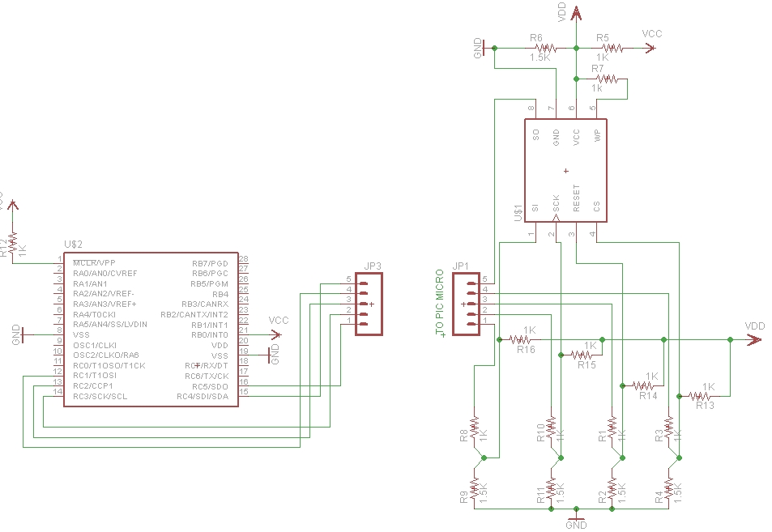Select the R10 resistor label
This screenshot has height=532, width=772.
540,432
